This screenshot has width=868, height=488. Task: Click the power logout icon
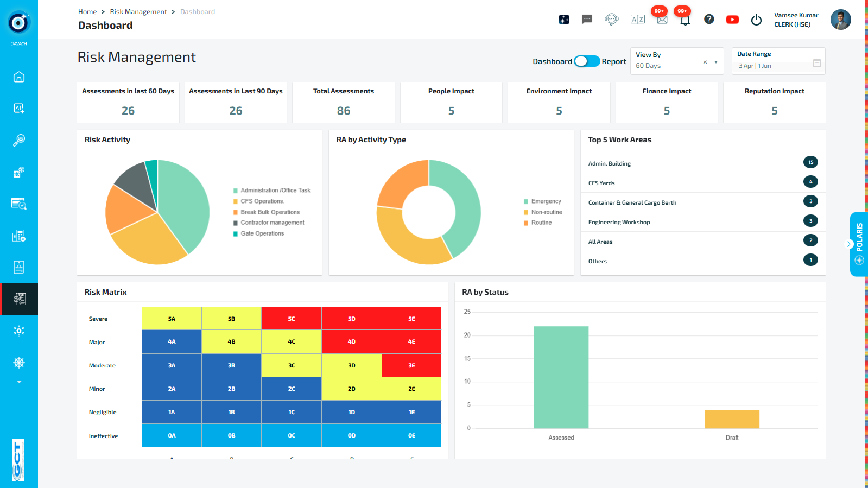click(x=756, y=20)
